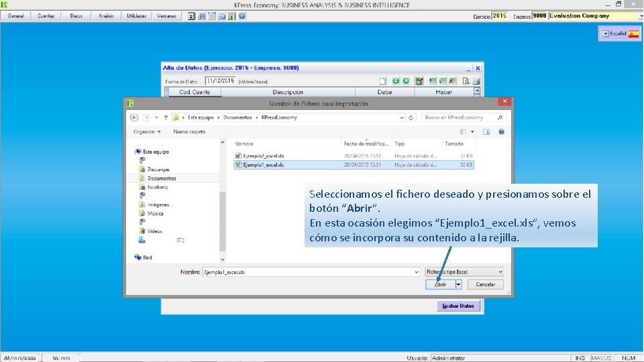Image resolution: width=644 pixels, height=362 pixels.
Task: Click the search magnifier in file dialog
Action: point(500,117)
